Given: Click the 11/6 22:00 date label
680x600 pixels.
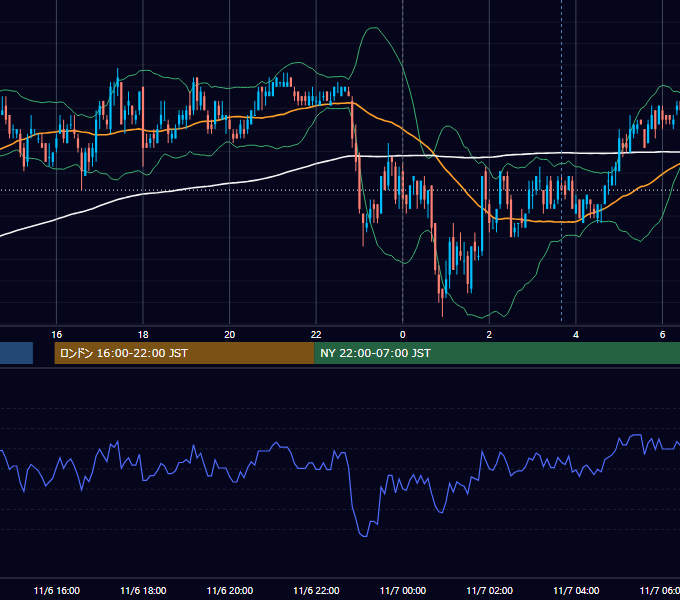Looking at the screenshot, I should (x=316, y=591).
